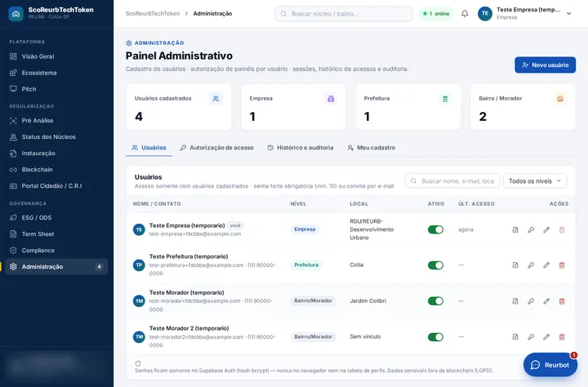Image resolution: width=588 pixels, height=387 pixels.
Task: Click the Empresa level badge
Action: [305, 229]
